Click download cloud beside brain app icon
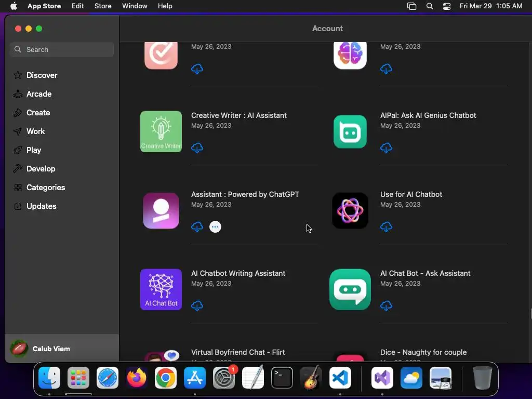The image size is (532, 399). 386,69
